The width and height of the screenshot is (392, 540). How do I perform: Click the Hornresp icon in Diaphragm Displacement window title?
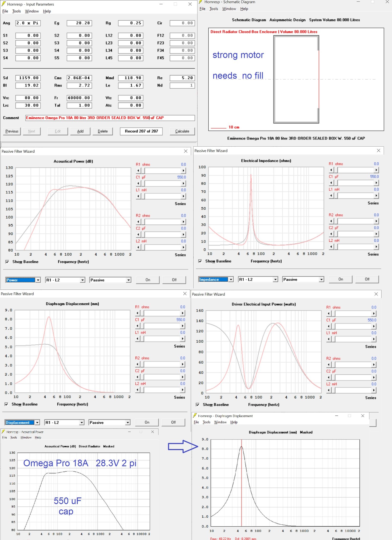pyautogui.click(x=195, y=416)
